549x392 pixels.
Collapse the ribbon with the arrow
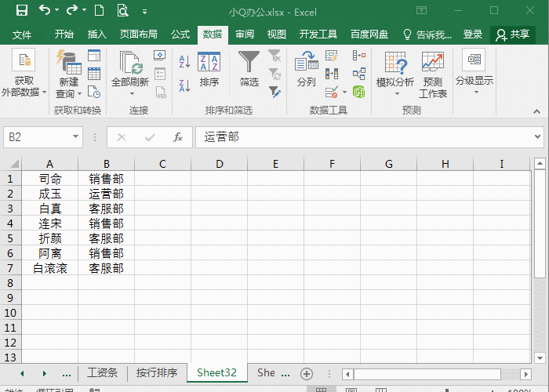pos(536,111)
